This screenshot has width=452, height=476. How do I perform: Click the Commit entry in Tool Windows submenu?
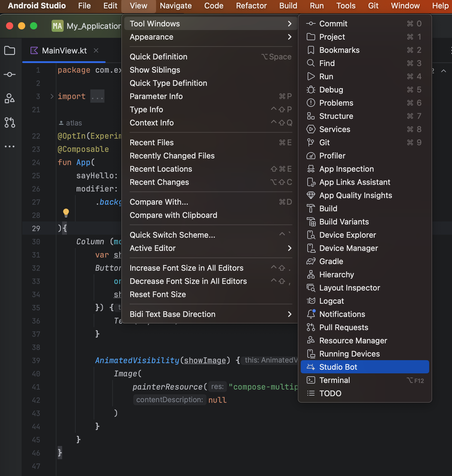(x=365, y=23)
